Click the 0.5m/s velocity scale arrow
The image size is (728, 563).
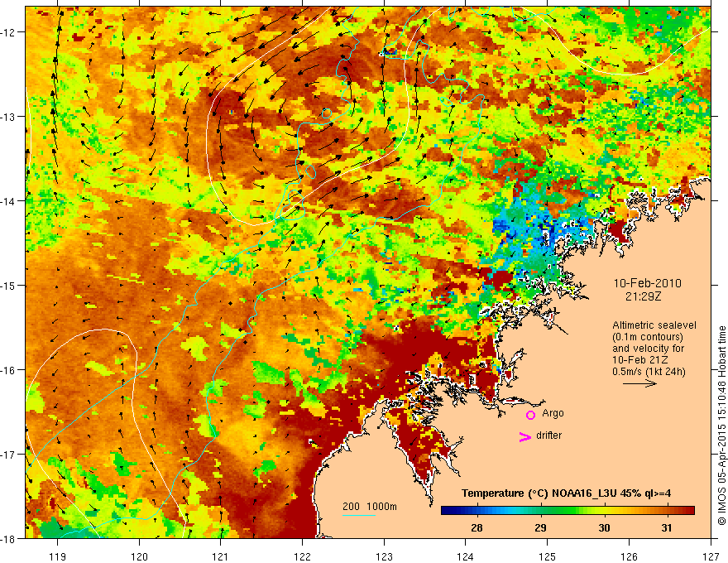(x=639, y=383)
